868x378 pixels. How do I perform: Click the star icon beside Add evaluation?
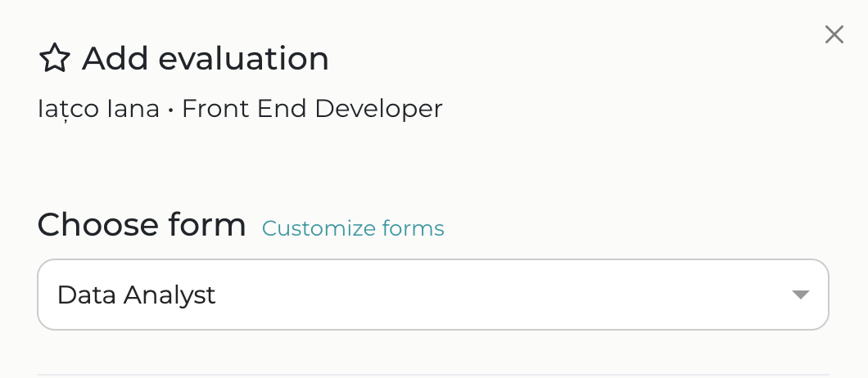pyautogui.click(x=55, y=59)
